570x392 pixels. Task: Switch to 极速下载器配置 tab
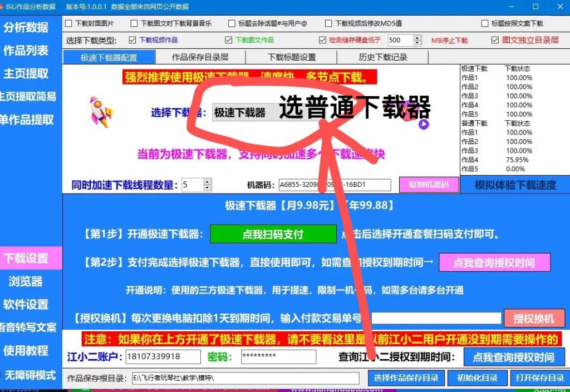click(x=109, y=57)
